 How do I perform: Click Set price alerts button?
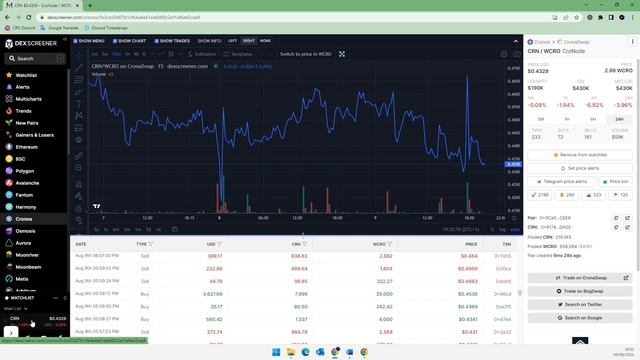pos(580,168)
